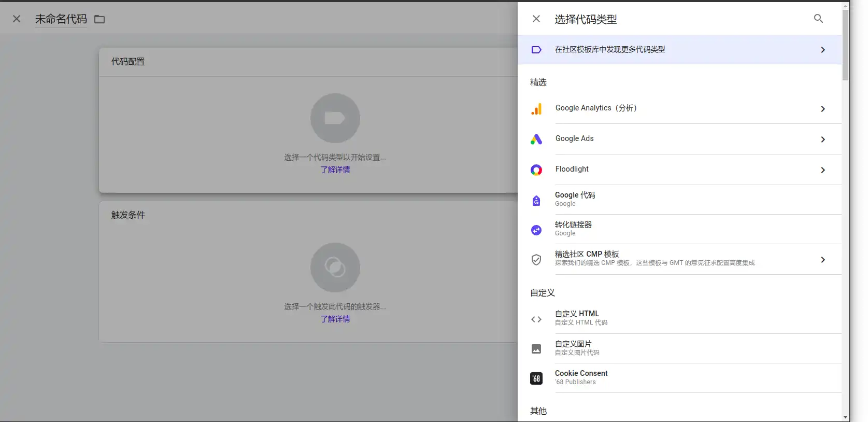Click the Google 代码 tag icon
This screenshot has height=422, width=868.
pyautogui.click(x=536, y=200)
